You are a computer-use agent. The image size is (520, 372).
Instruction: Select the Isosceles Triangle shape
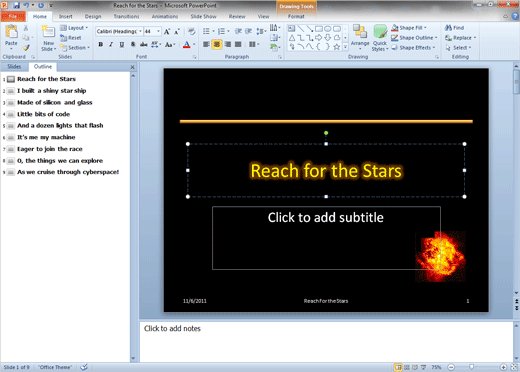[x=292, y=38]
